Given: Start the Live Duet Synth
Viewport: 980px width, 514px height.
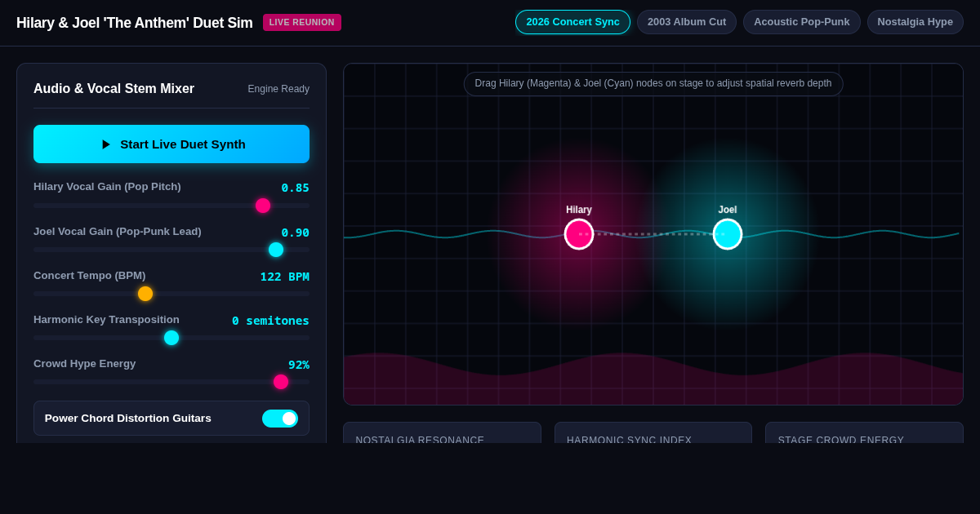Looking at the screenshot, I should (x=171, y=144).
